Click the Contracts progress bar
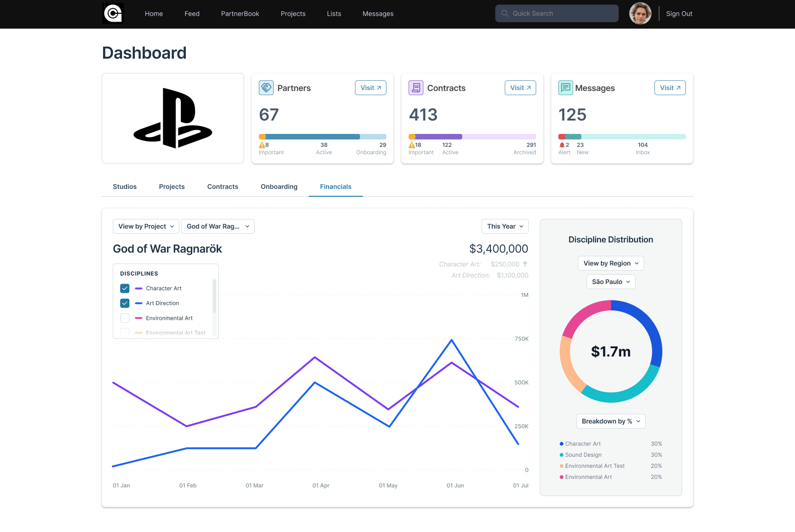This screenshot has width=795, height=532. pyautogui.click(x=472, y=137)
